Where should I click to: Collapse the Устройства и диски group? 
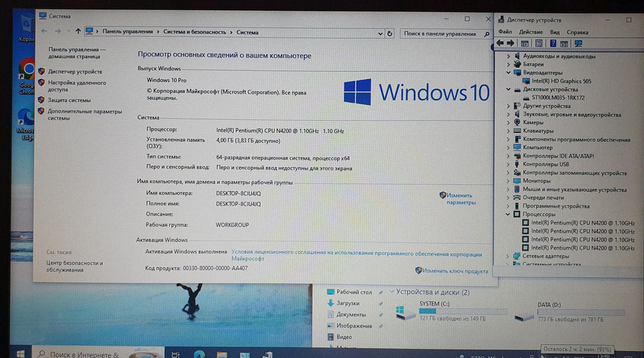tap(391, 292)
